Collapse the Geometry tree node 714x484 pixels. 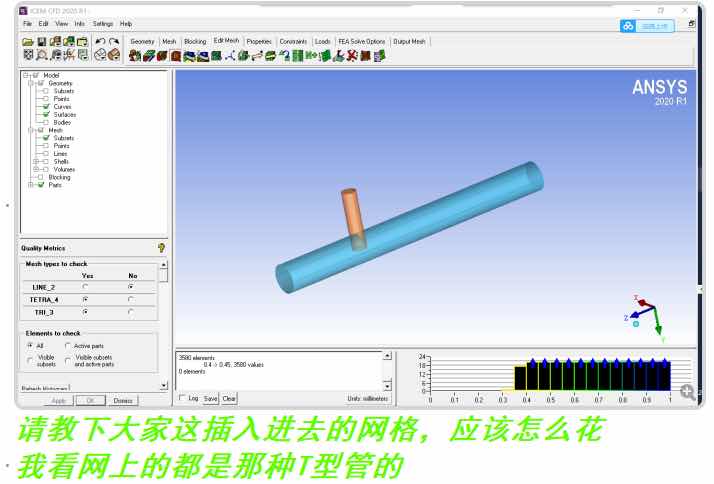[31, 83]
